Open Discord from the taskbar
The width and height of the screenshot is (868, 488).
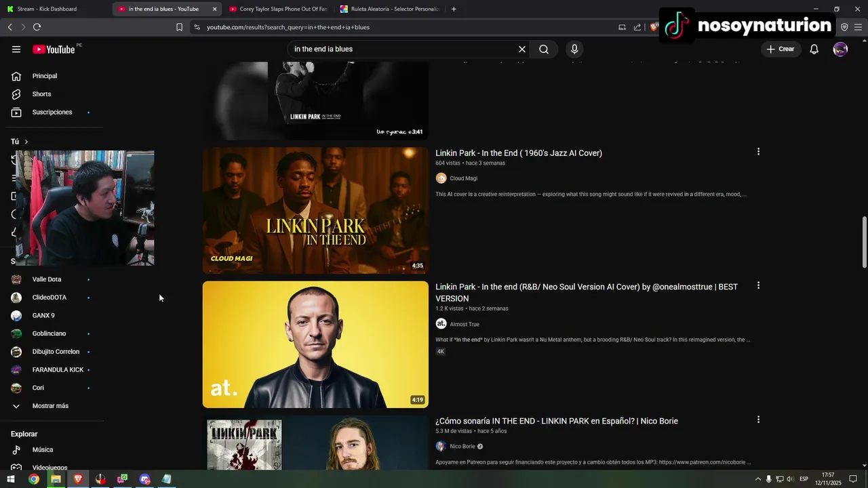(144, 479)
